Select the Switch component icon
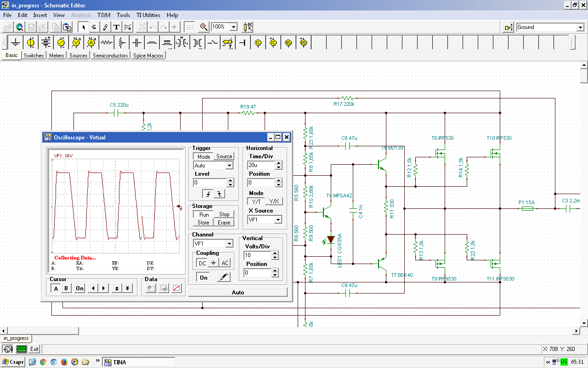588x368 pixels. click(213, 42)
